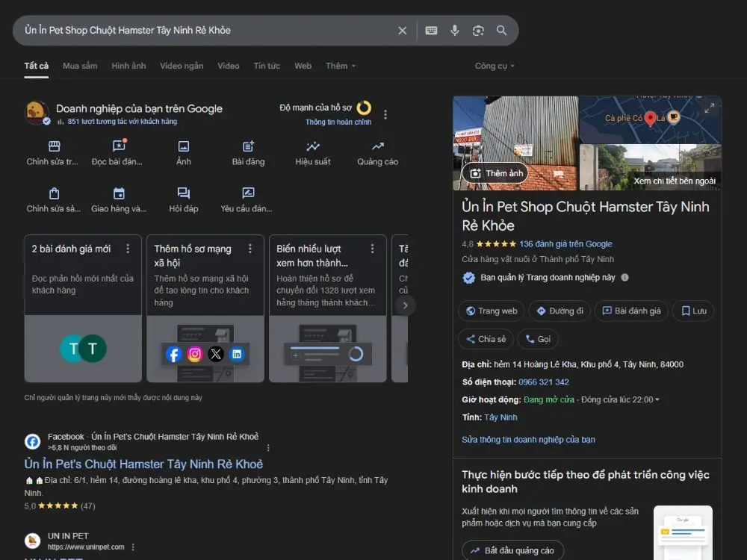Viewport: 747px width, 560px height.
Task: Click the Đường đi directions button
Action: point(560,311)
